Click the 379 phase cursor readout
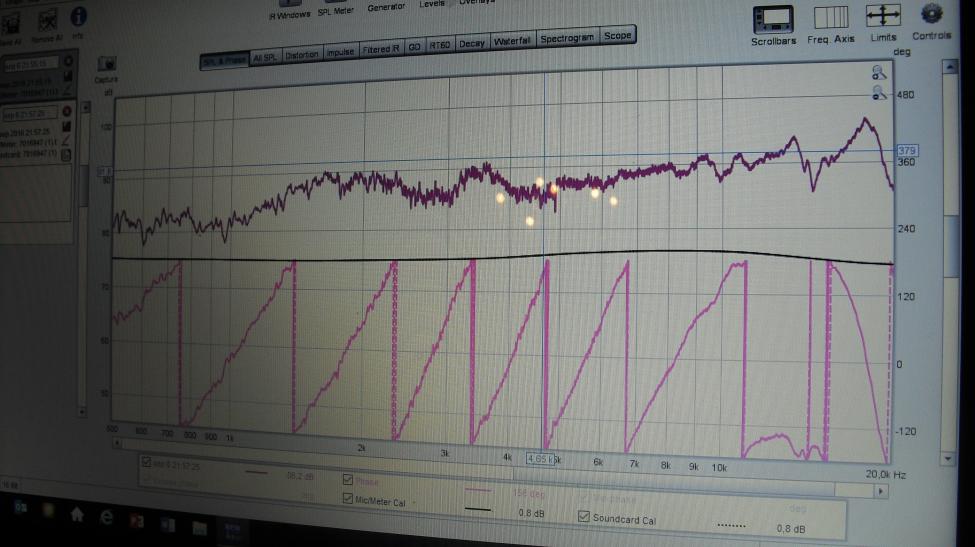The width and height of the screenshot is (975, 547). tap(907, 150)
